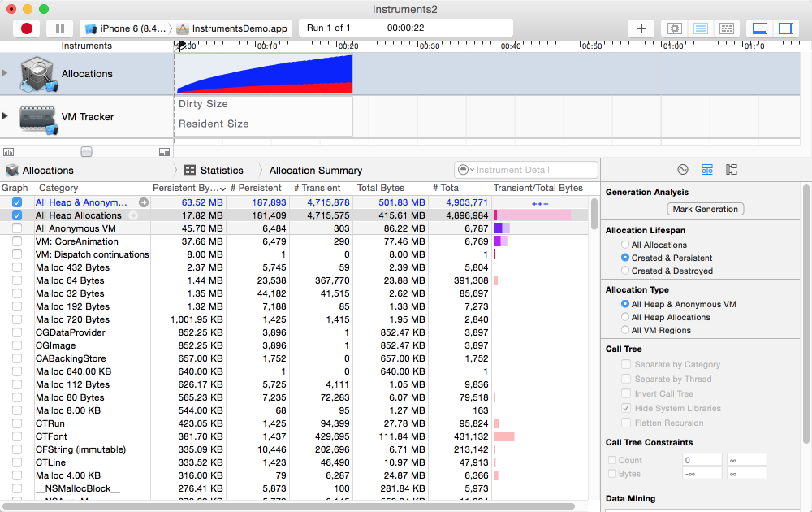Screen dimensions: 812x512
Task: Open the Extended Detail inspector icon
Action: click(x=732, y=170)
